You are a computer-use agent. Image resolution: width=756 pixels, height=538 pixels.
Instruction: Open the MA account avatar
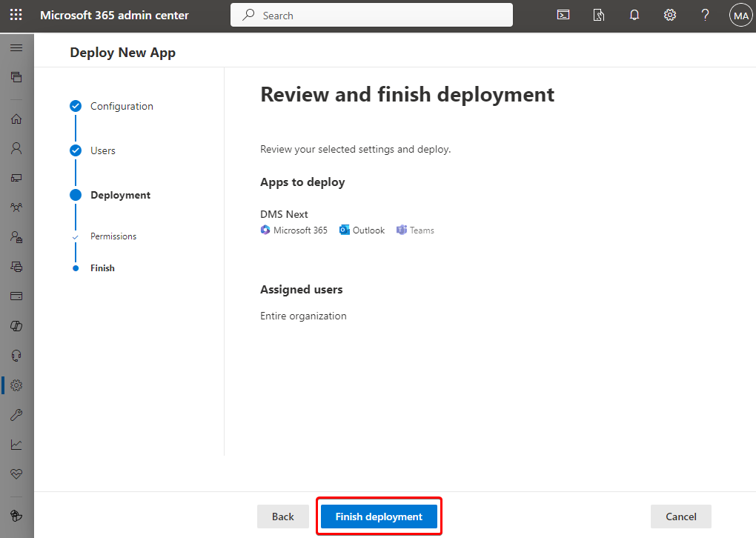point(740,16)
